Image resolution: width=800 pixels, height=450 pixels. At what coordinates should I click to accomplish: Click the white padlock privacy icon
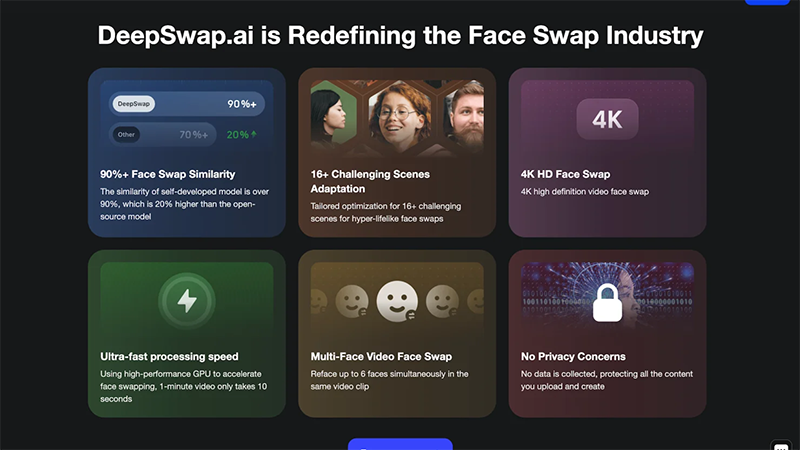[x=607, y=303]
